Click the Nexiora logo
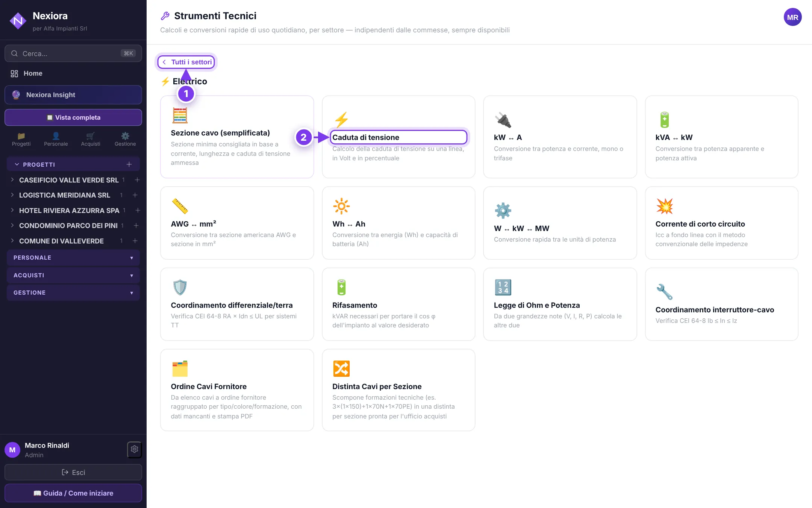Image resolution: width=812 pixels, height=508 pixels. 18,21
